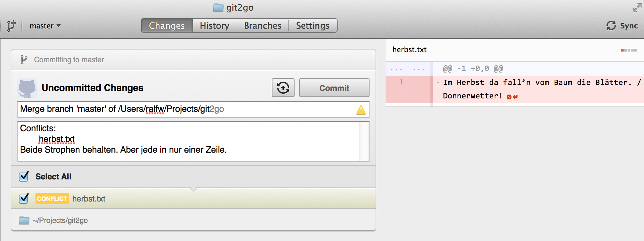Switch to the Changes tab
Image resolution: width=644 pixels, height=241 pixels.
pyautogui.click(x=167, y=26)
